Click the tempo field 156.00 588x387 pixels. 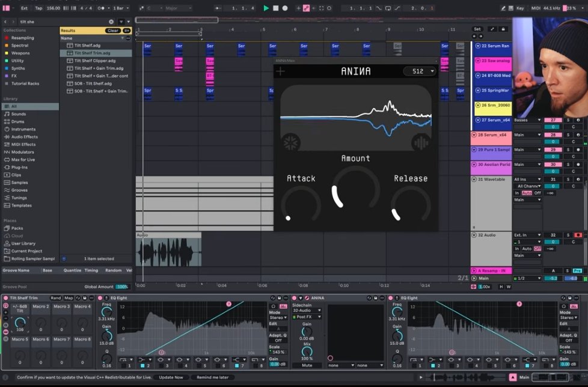[x=54, y=8]
